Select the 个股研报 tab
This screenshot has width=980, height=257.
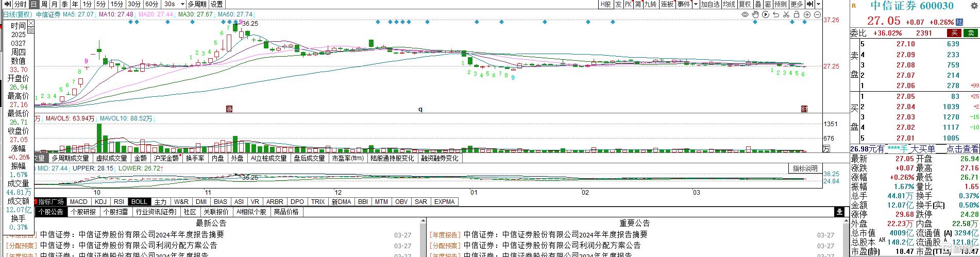point(83,212)
